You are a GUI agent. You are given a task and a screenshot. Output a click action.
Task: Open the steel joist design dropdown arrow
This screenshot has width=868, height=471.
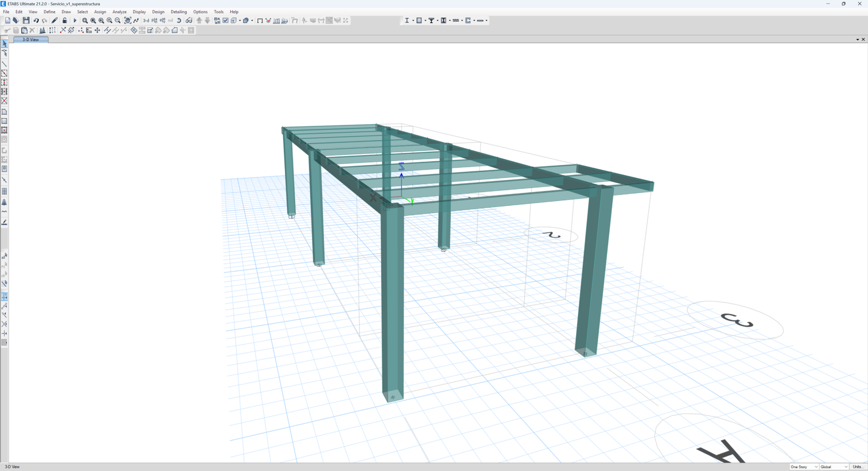(x=462, y=21)
